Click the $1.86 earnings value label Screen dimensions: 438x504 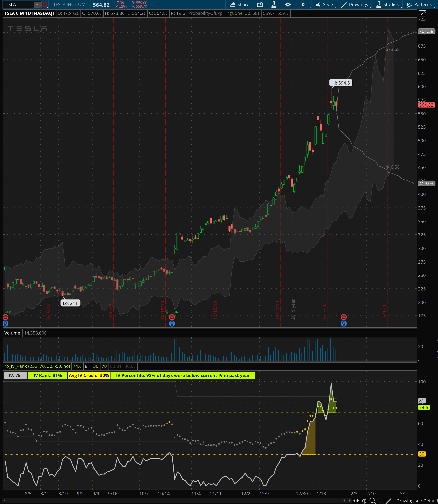[x=172, y=312]
